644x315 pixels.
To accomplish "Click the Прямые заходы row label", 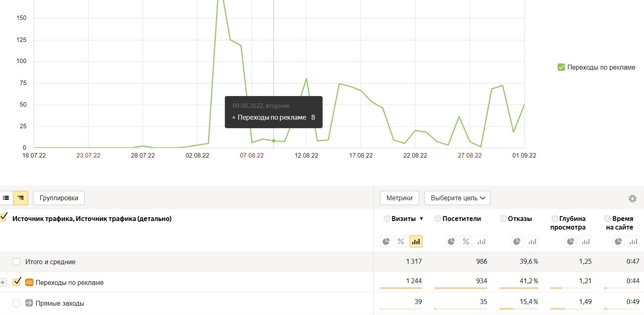I will point(60,303).
